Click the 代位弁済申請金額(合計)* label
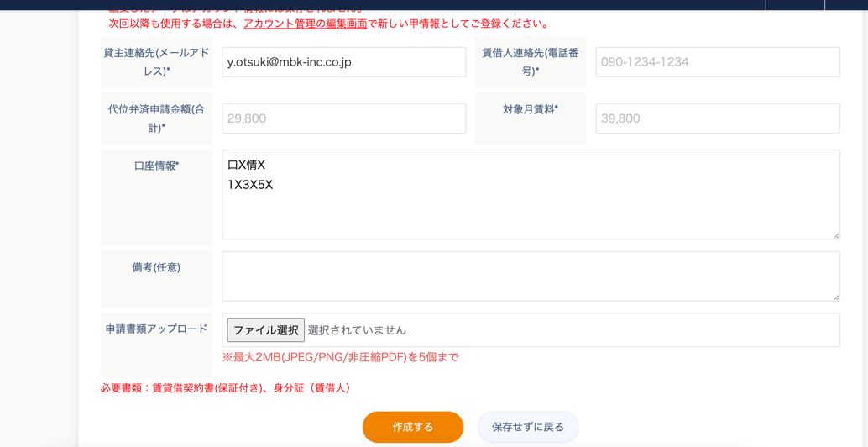Screen dimensions: 868x447 point(156,118)
